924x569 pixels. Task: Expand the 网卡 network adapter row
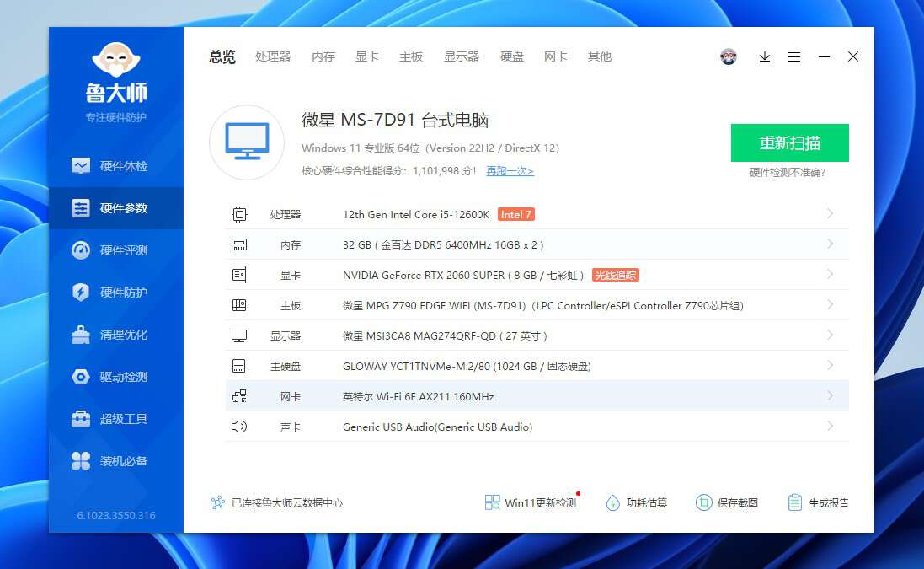(x=529, y=395)
